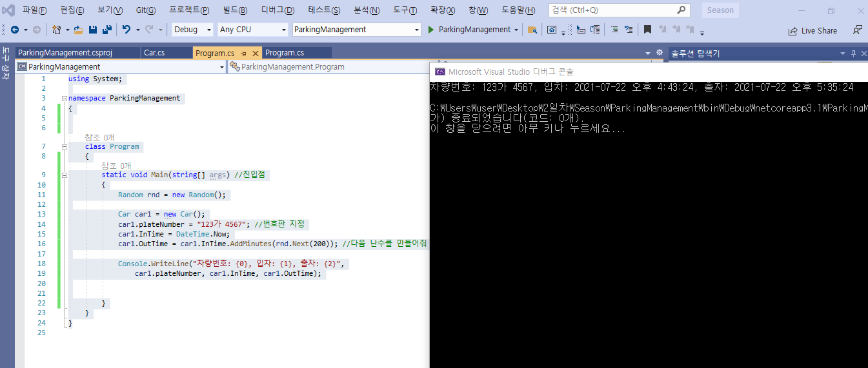Collapse the Main method block
Screen dimensions: 868x368
point(64,175)
